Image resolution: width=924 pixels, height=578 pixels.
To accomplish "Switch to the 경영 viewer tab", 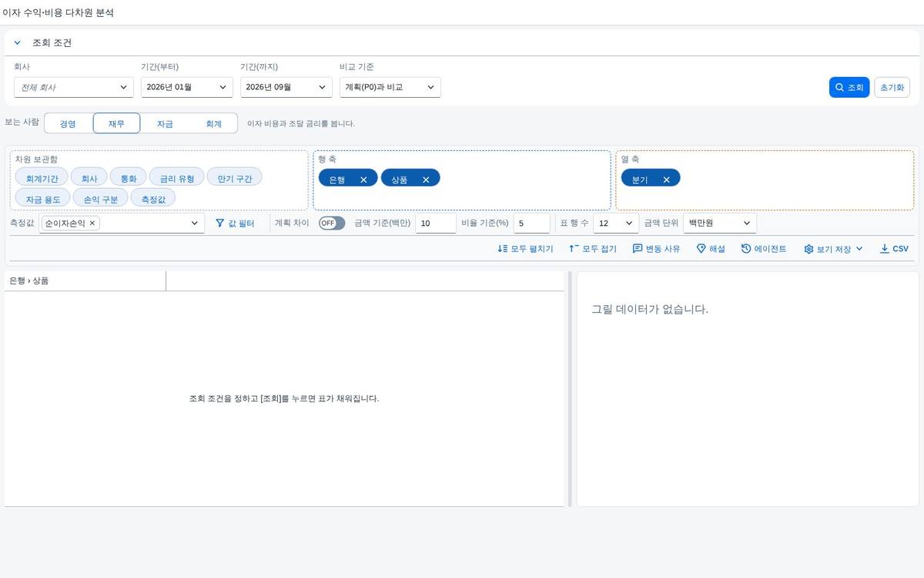I will click(68, 123).
